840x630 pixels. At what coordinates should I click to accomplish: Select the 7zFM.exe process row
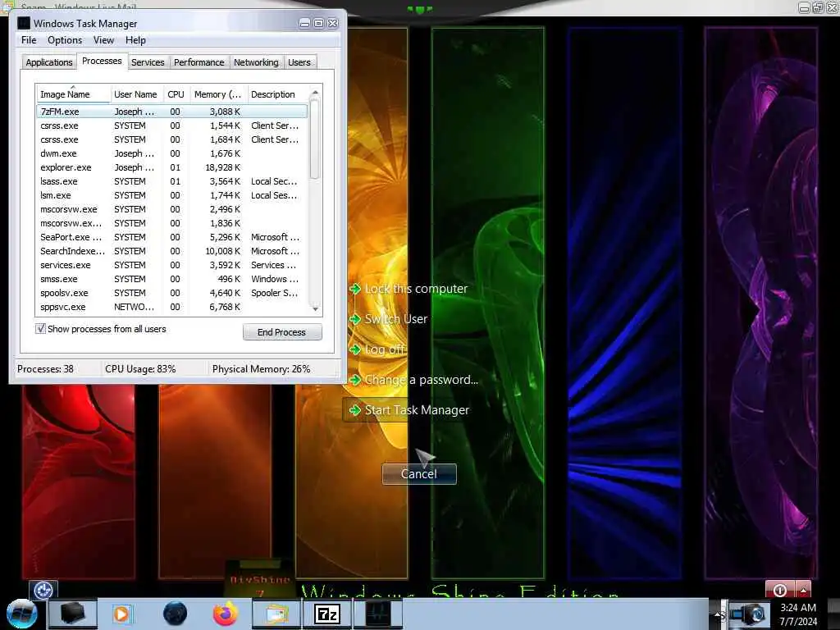(x=172, y=112)
